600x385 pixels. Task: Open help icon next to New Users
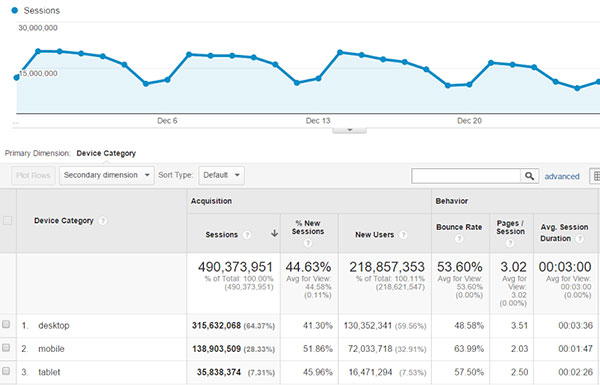pos(403,235)
